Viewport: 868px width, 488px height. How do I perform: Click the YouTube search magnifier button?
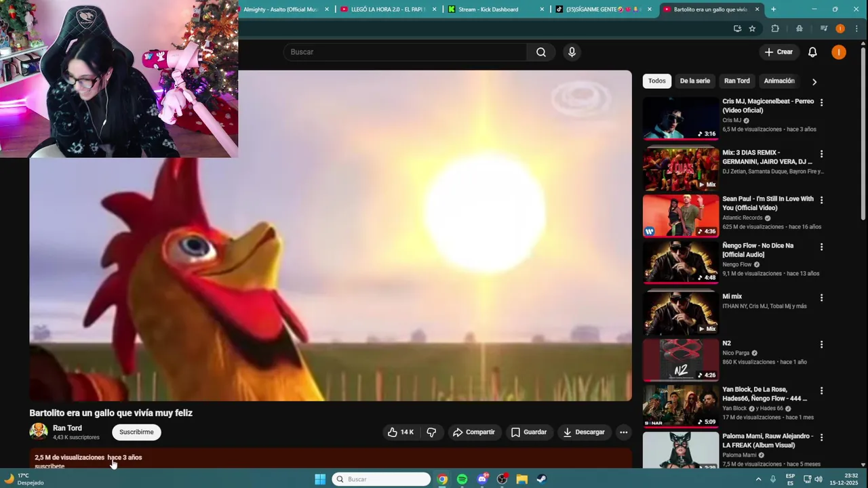tap(540, 52)
